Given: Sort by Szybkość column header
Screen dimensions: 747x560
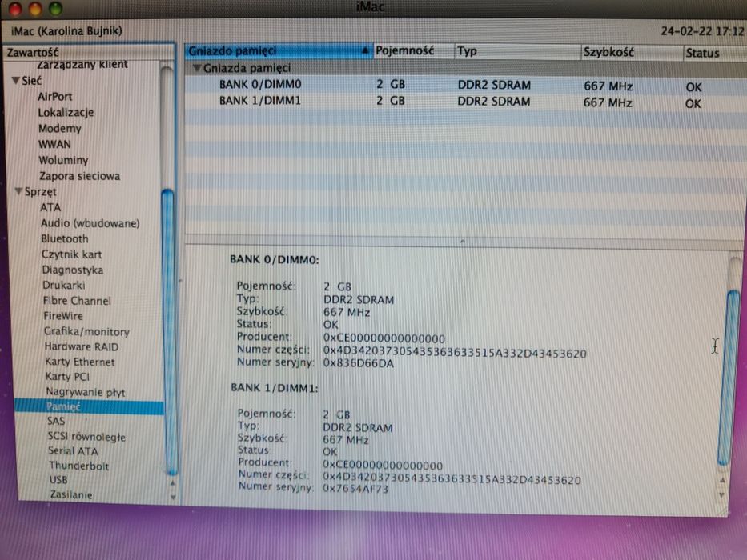Looking at the screenshot, I should point(632,52).
